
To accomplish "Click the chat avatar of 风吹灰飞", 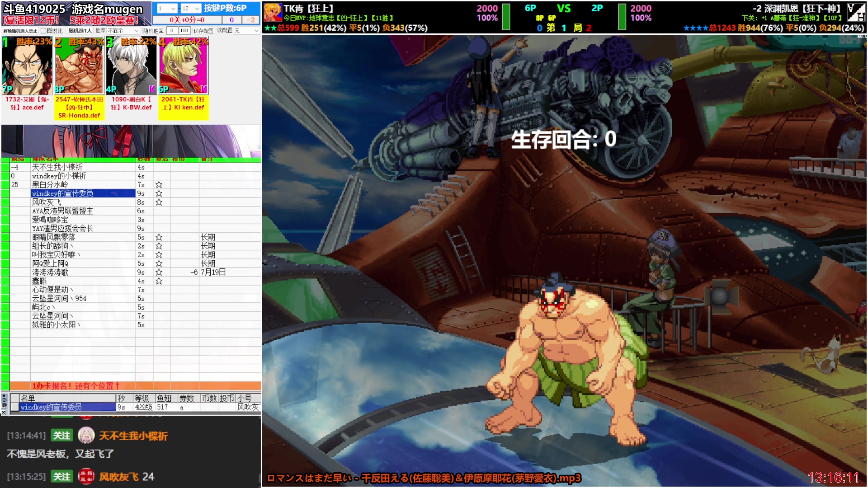I will 86,476.
